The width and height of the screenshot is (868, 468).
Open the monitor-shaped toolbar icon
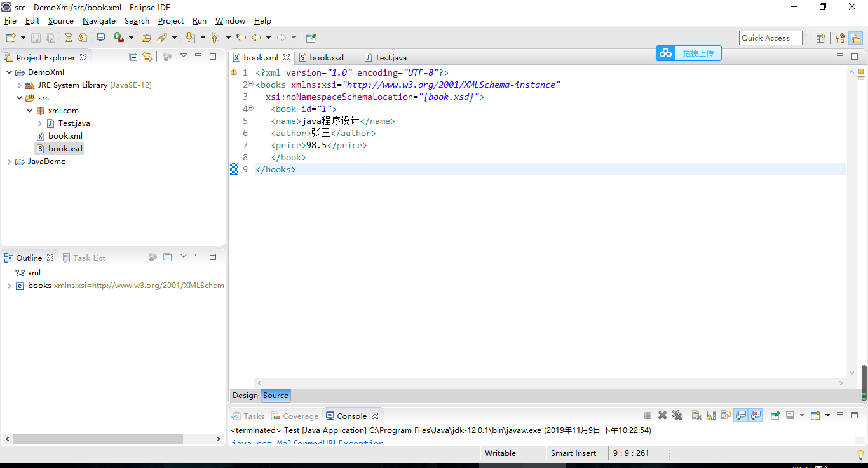tap(100, 38)
